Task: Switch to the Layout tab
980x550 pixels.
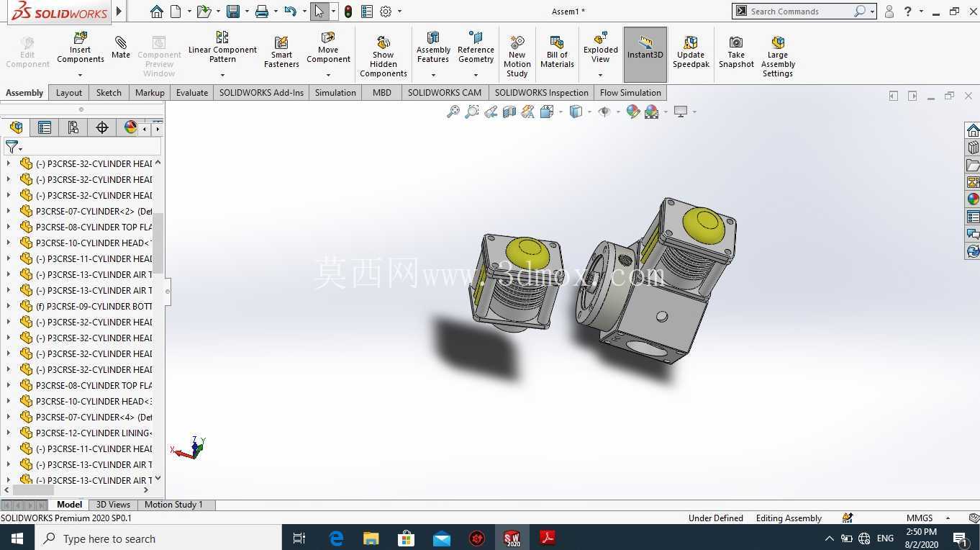Action: point(69,92)
